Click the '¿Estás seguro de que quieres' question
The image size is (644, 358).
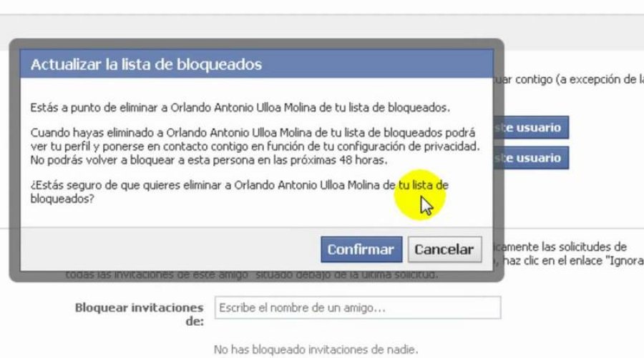(240, 192)
